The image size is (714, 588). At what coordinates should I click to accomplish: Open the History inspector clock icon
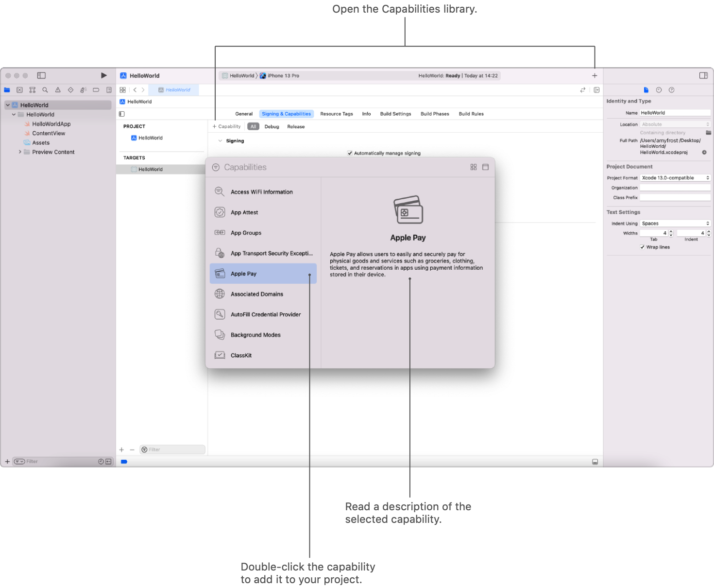(659, 90)
